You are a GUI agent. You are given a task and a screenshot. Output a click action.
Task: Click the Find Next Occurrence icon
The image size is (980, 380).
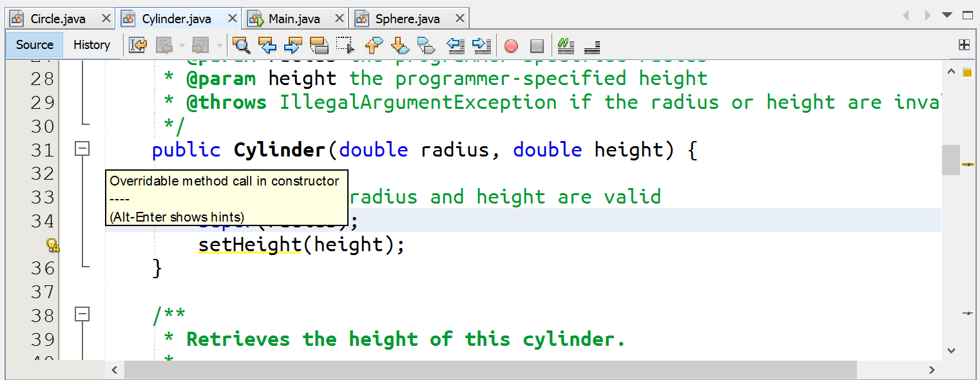click(293, 45)
